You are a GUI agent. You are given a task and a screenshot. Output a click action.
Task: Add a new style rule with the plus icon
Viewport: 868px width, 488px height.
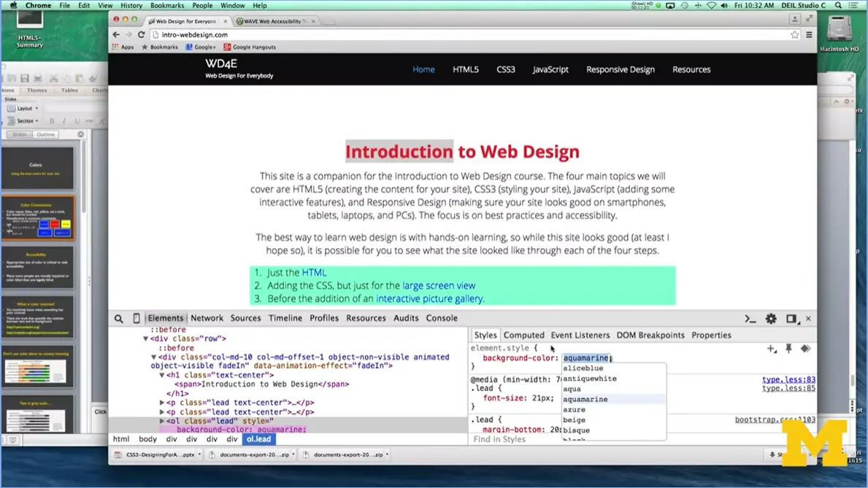point(771,349)
